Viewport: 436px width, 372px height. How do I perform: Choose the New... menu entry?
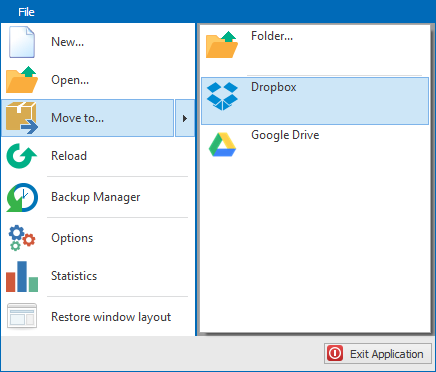click(x=98, y=42)
